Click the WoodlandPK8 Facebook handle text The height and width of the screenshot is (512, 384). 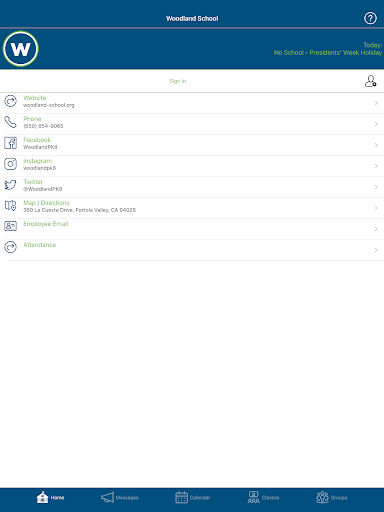pyautogui.click(x=40, y=147)
